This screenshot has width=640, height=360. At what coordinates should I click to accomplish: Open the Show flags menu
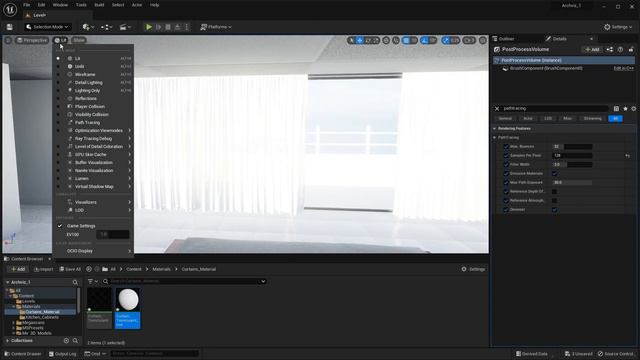(79, 40)
